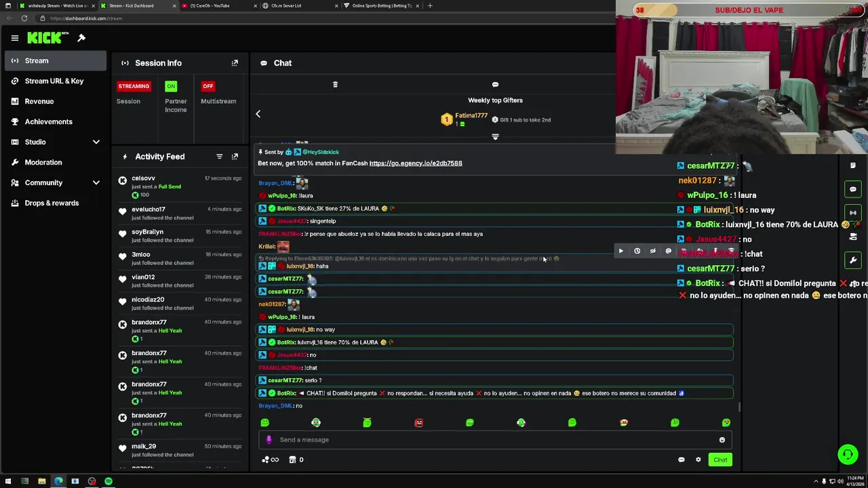Insert the red angry emote in quick row
The width and height of the screenshot is (868, 488).
(418, 423)
